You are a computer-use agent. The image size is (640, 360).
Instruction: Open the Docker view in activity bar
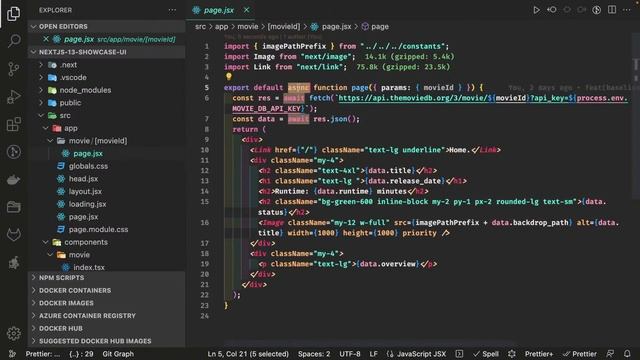13,180
